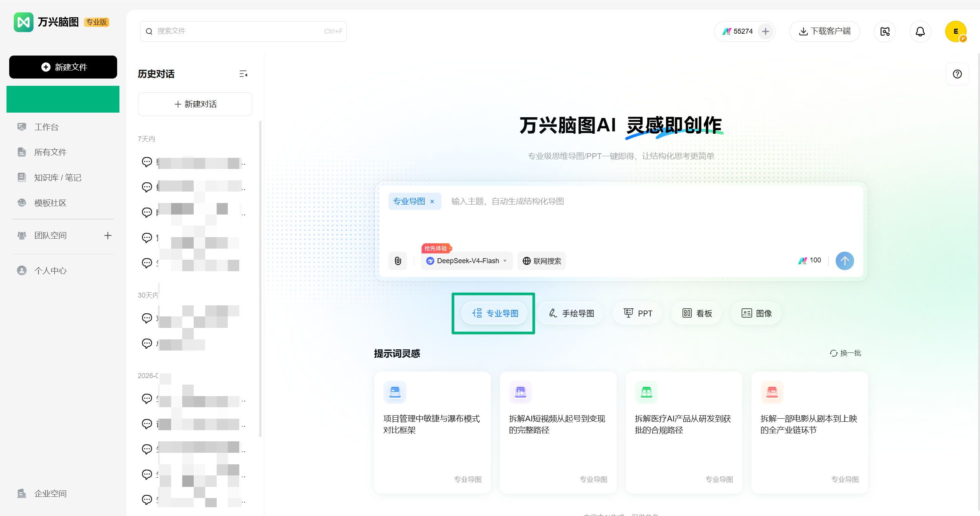Open prompt card 拆解医疗AI产品从研发到获批
Viewport: 980px width, 516px height.
(x=684, y=432)
